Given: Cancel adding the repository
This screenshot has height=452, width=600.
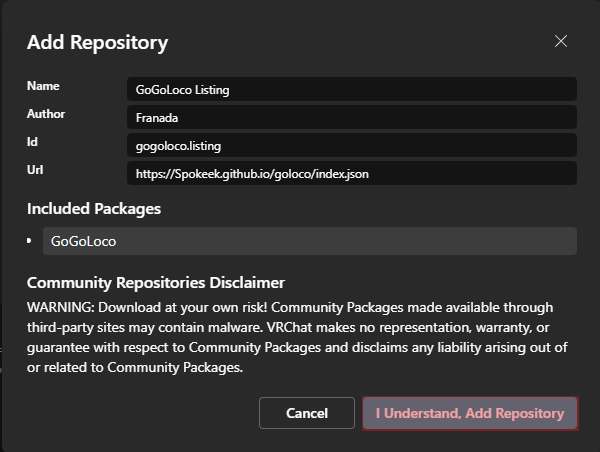Looking at the screenshot, I should pyautogui.click(x=307, y=413).
